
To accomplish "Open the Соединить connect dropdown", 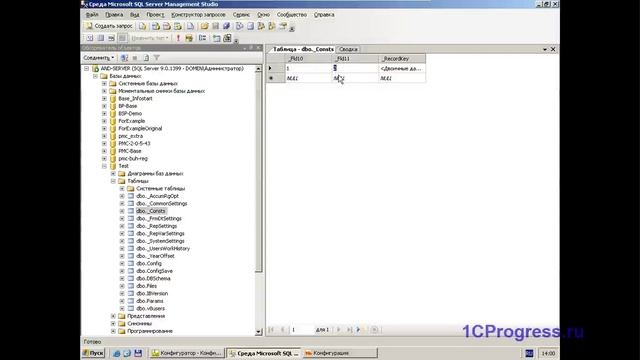I will point(98,58).
